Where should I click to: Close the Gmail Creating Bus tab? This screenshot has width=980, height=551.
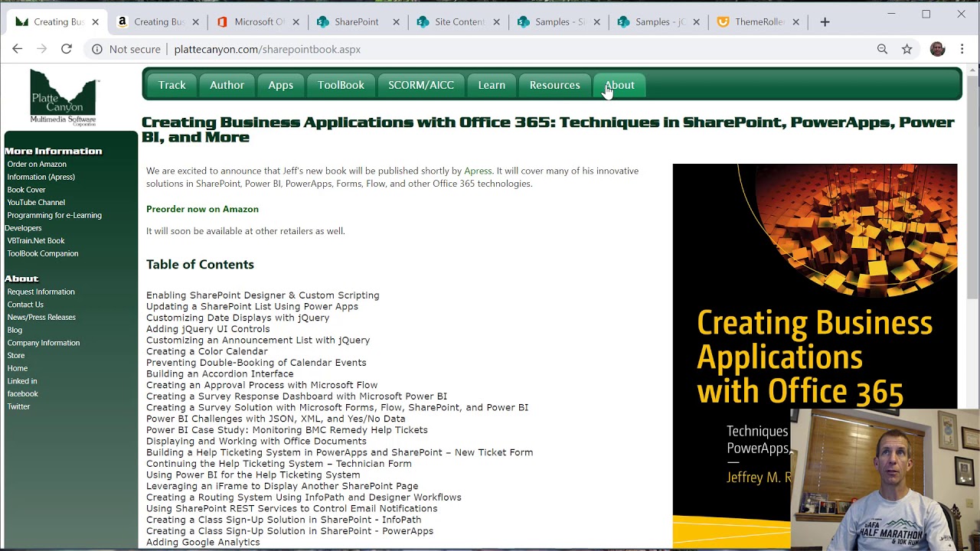pyautogui.click(x=95, y=22)
